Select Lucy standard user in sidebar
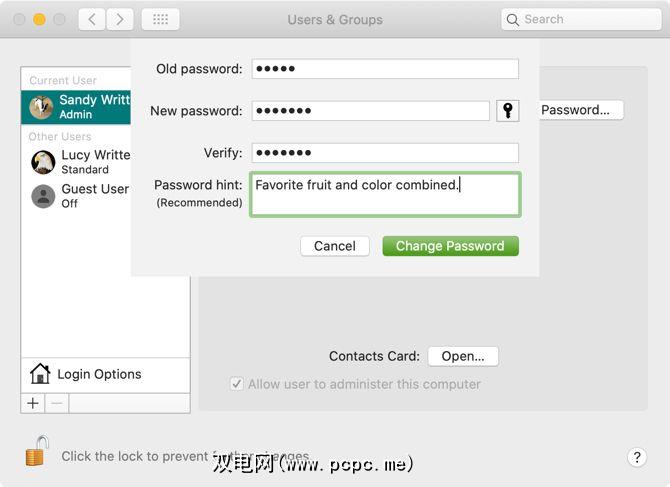This screenshot has height=487, width=670. pos(80,162)
